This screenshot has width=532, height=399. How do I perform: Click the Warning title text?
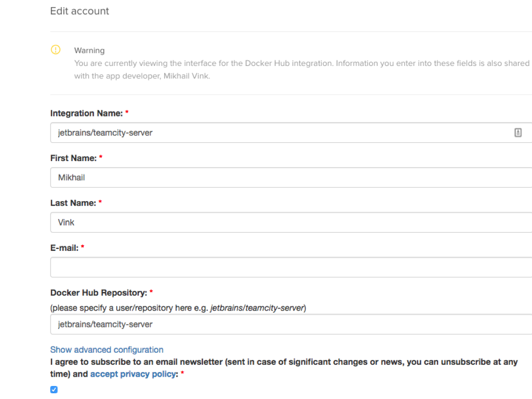[x=89, y=50]
